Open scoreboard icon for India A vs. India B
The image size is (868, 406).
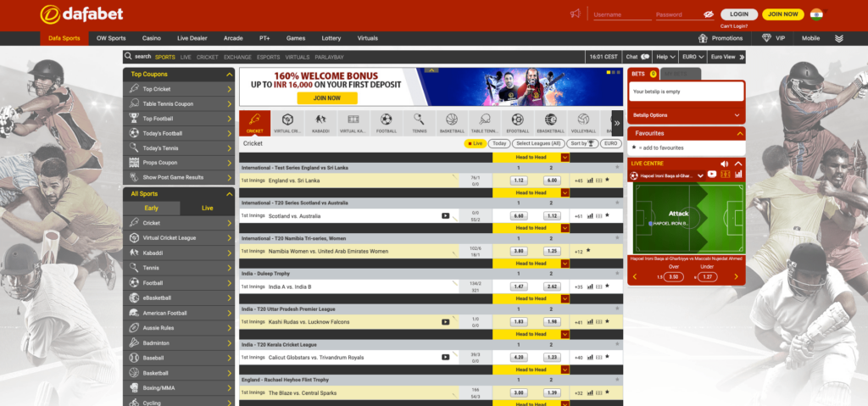click(598, 287)
